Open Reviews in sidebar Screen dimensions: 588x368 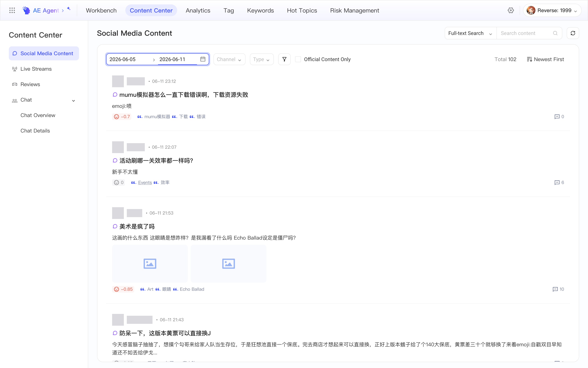coord(44,84)
